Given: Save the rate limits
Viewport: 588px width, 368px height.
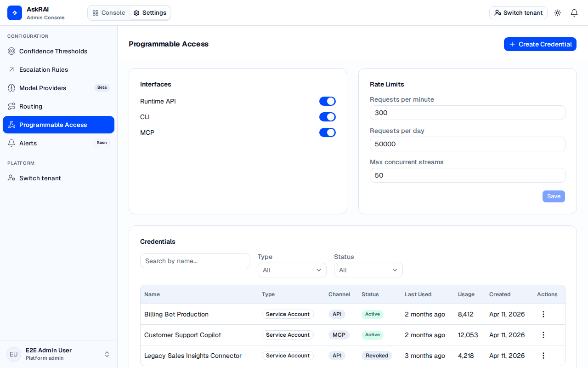Looking at the screenshot, I should click(x=554, y=196).
